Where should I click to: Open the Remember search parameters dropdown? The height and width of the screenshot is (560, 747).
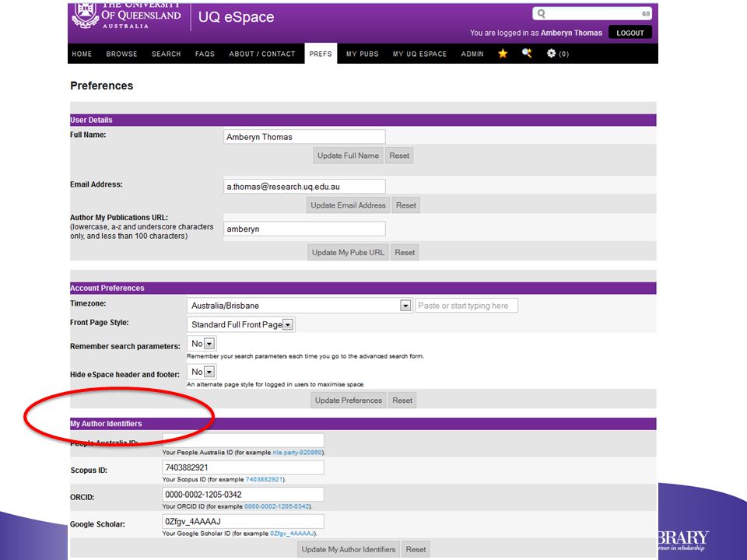pyautogui.click(x=209, y=343)
